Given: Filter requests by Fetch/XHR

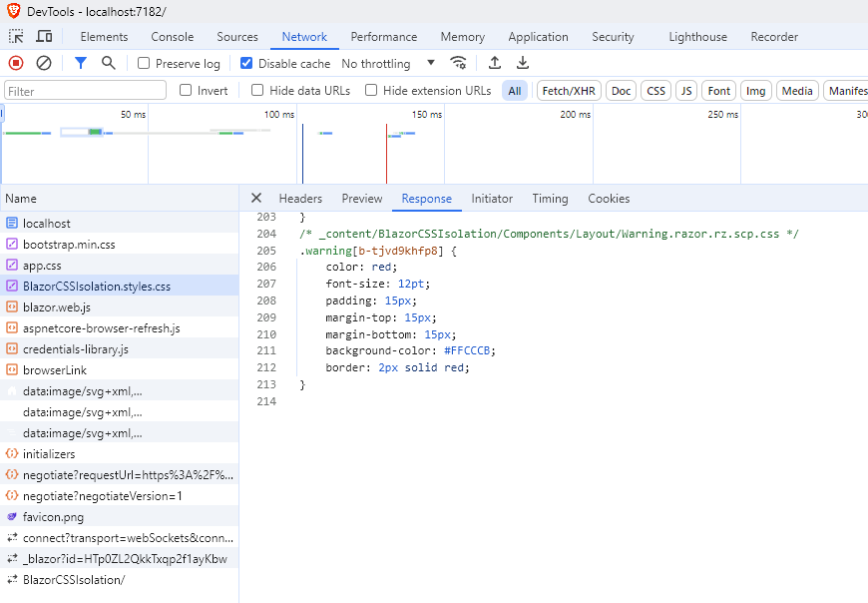Looking at the screenshot, I should tap(569, 91).
